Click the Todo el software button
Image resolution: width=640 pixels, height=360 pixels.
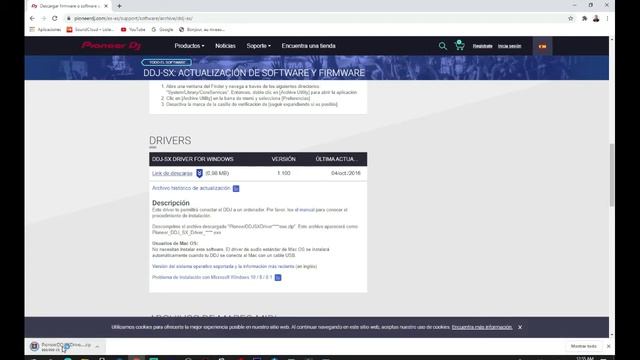tap(167, 62)
